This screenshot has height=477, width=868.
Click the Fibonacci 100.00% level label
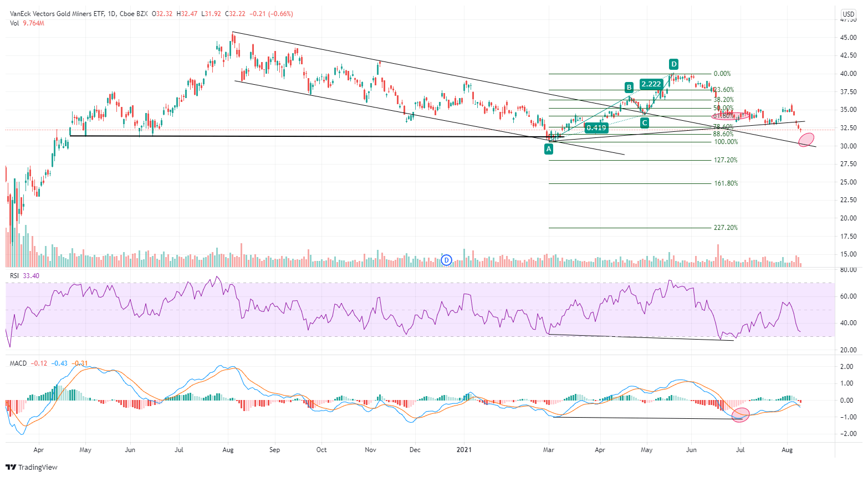click(x=726, y=142)
